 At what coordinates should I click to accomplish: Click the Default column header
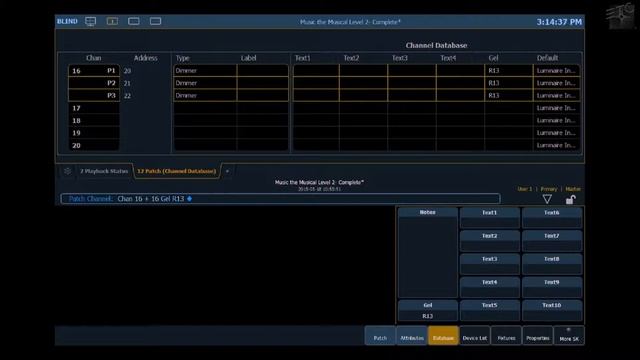click(x=547, y=58)
